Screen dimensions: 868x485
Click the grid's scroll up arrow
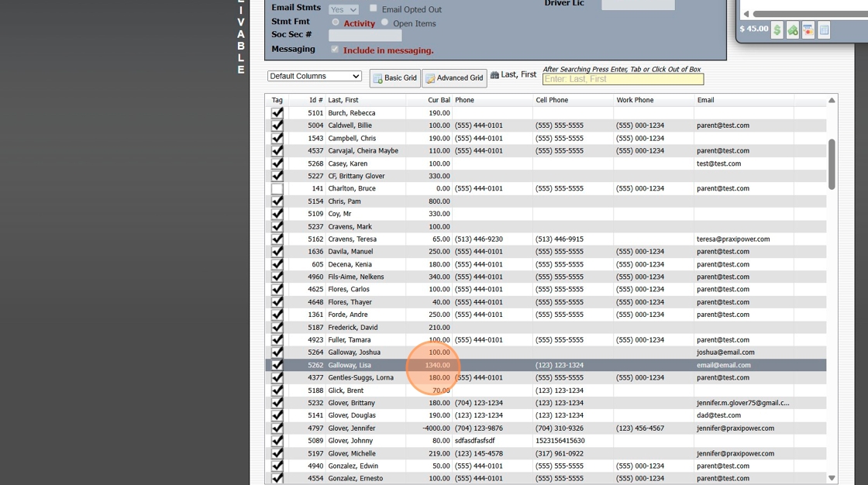coord(832,100)
